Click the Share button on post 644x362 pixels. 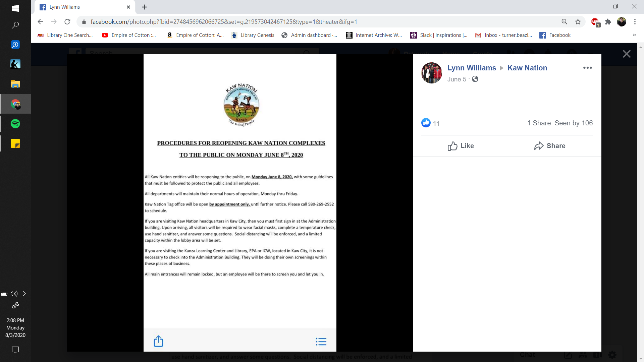(549, 146)
